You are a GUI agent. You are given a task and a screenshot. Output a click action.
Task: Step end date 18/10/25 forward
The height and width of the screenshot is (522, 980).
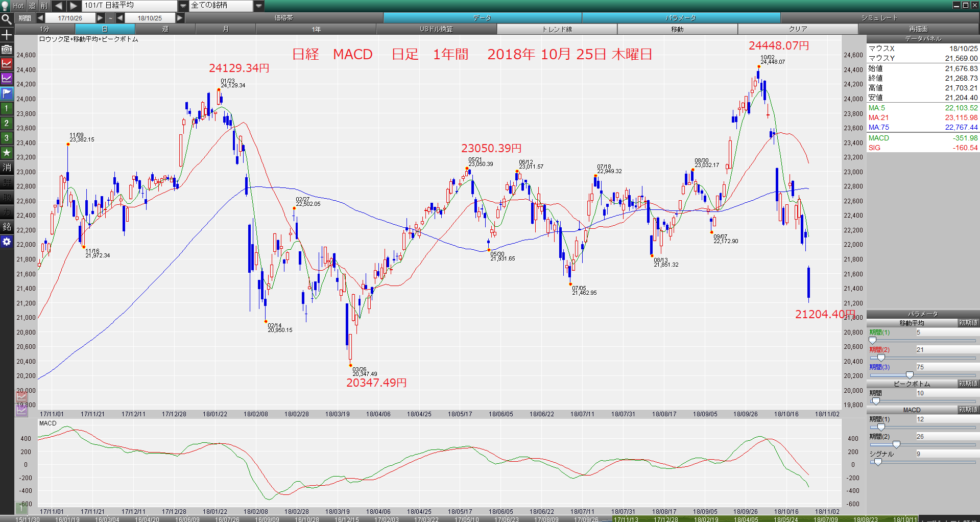tap(180, 18)
